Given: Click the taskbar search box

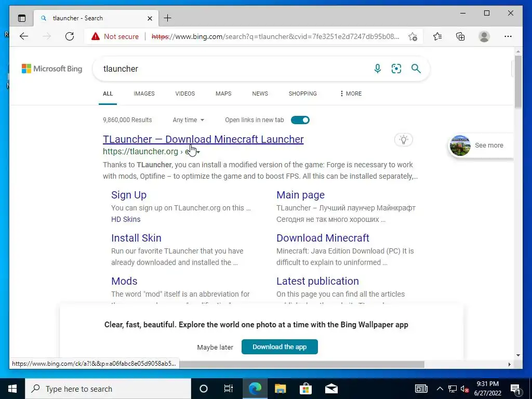Looking at the screenshot, I should tap(108, 389).
